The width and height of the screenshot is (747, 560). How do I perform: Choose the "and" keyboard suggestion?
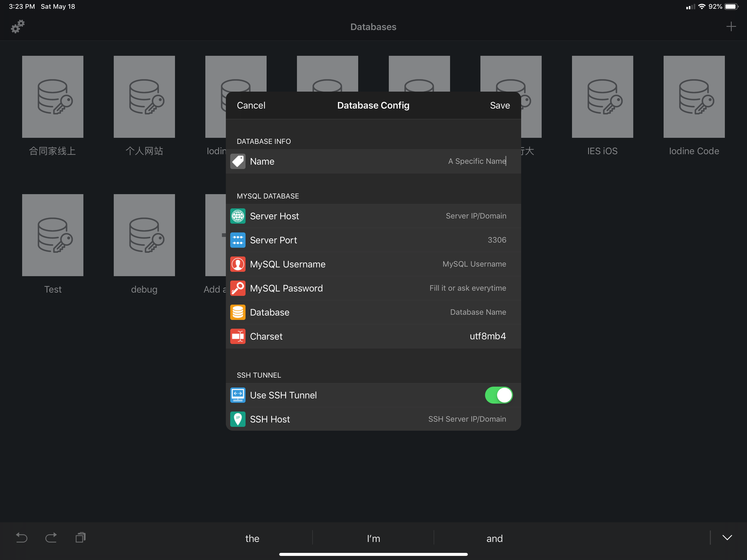494,538
